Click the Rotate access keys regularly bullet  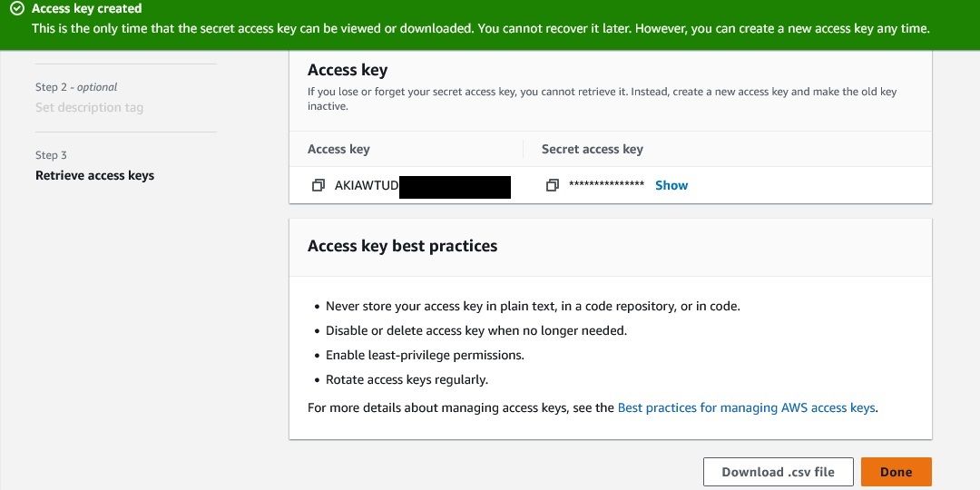click(x=407, y=379)
